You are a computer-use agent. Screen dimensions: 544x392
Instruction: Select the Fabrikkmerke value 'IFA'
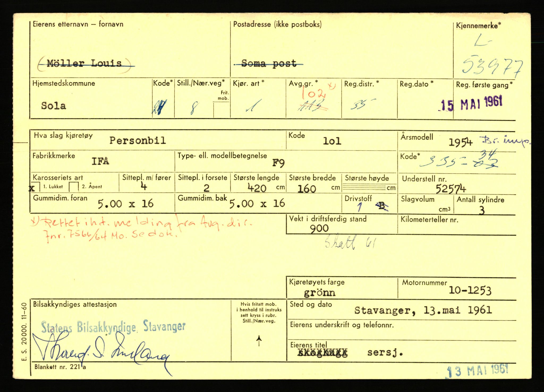(x=100, y=161)
